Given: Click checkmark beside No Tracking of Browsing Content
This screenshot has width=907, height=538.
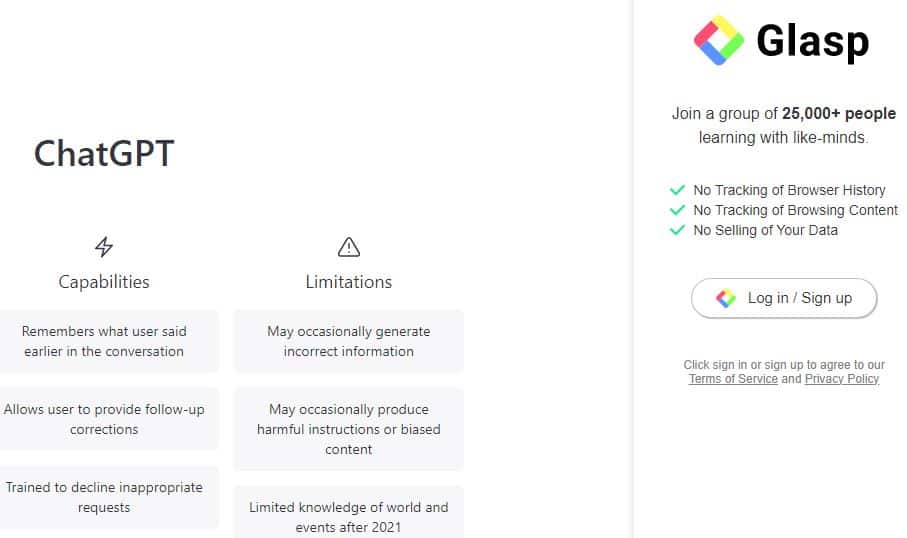Looking at the screenshot, I should point(677,210).
